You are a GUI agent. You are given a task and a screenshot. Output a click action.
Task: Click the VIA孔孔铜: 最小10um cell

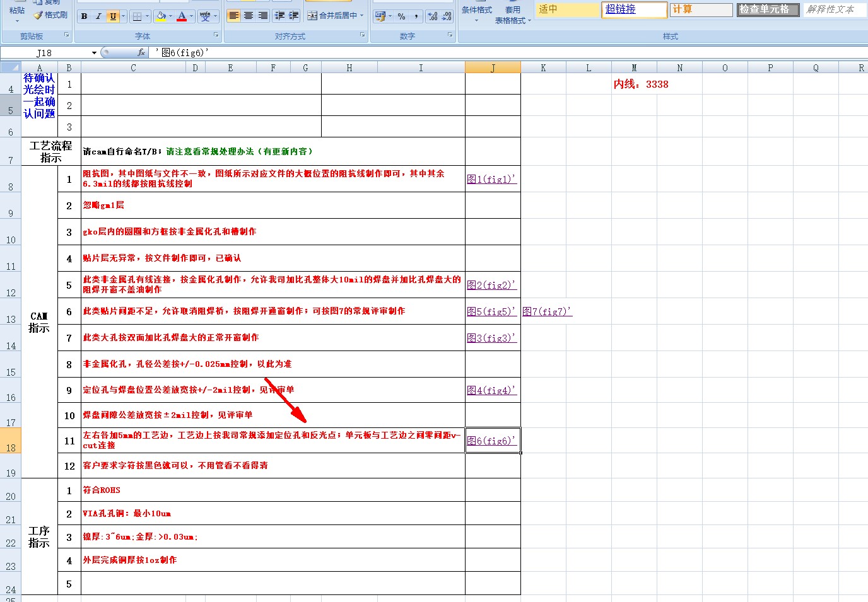click(273, 514)
